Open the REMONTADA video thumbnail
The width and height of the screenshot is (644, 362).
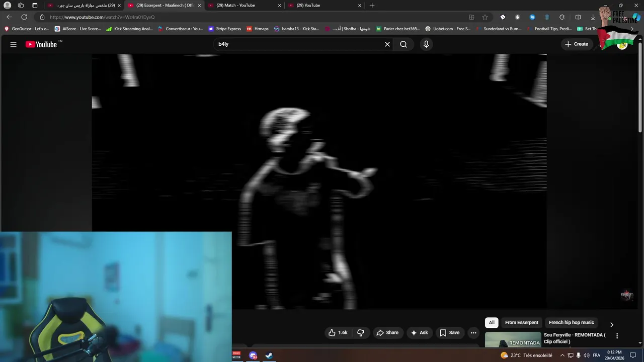(513, 340)
